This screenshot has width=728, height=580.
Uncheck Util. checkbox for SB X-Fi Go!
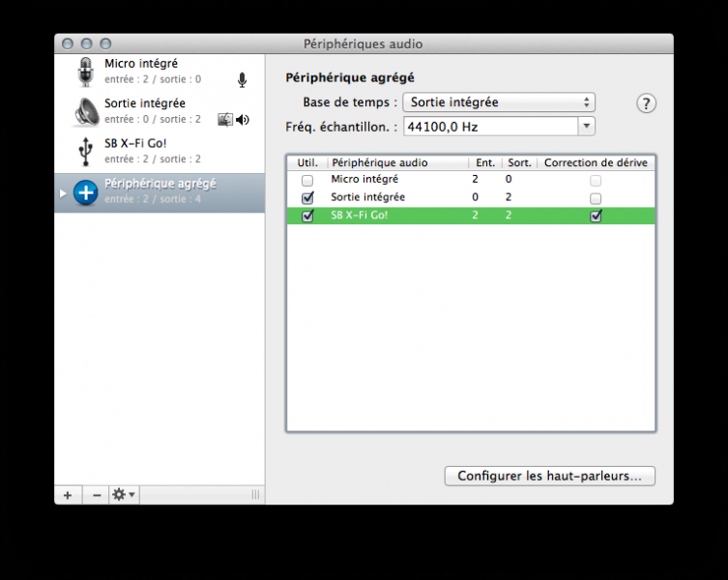307,216
